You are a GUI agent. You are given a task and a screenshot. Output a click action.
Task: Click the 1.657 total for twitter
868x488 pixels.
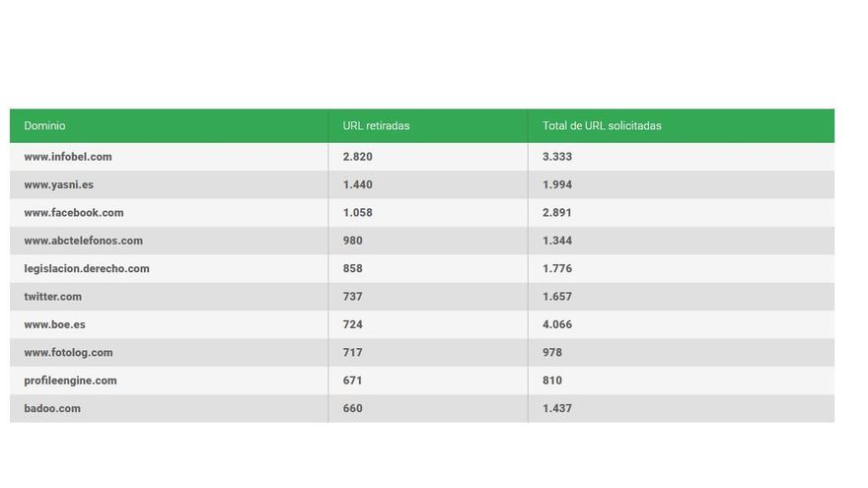[x=557, y=297]
